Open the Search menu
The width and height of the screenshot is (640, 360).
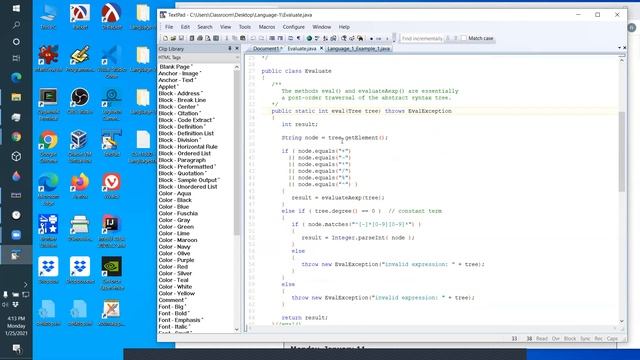click(205, 27)
